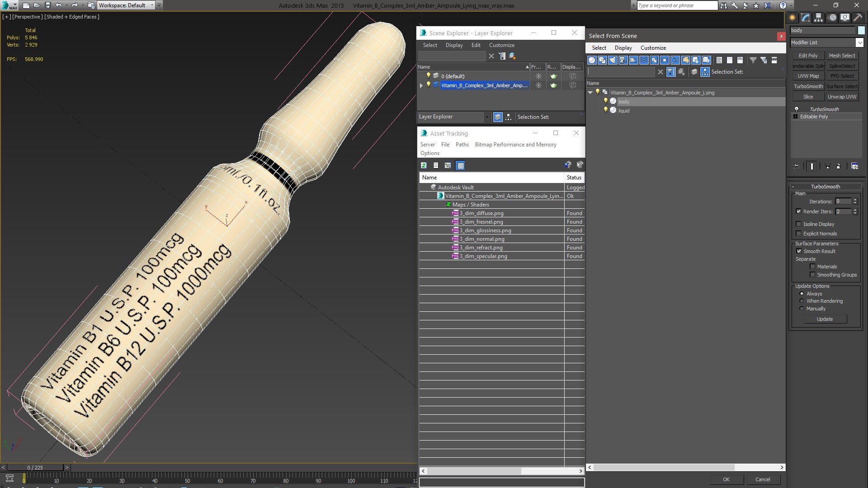The image size is (868, 488).
Task: Expand the Editable Poly stack entry
Action: click(796, 117)
